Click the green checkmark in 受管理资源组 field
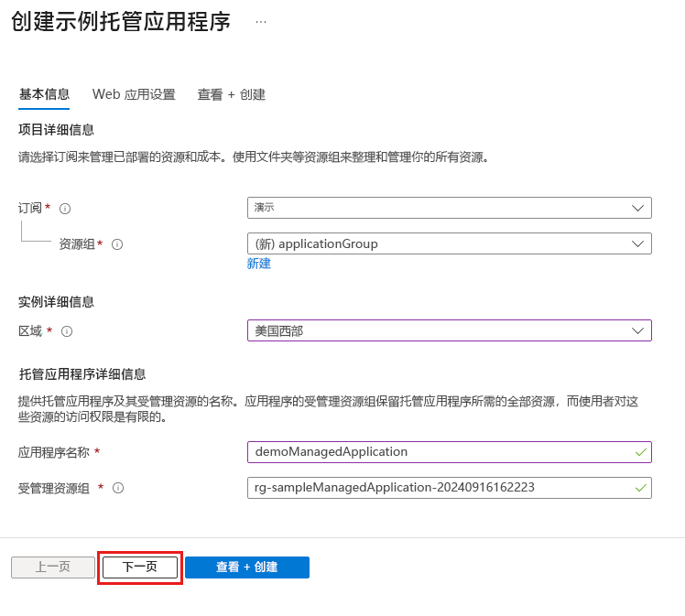This screenshot has width=685, height=616. tap(640, 488)
